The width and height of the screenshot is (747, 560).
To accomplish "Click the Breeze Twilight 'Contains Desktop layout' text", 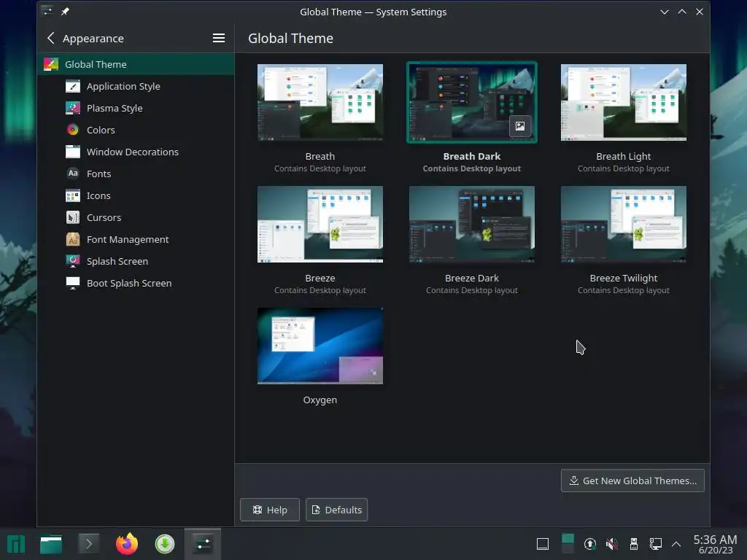I will coord(624,290).
